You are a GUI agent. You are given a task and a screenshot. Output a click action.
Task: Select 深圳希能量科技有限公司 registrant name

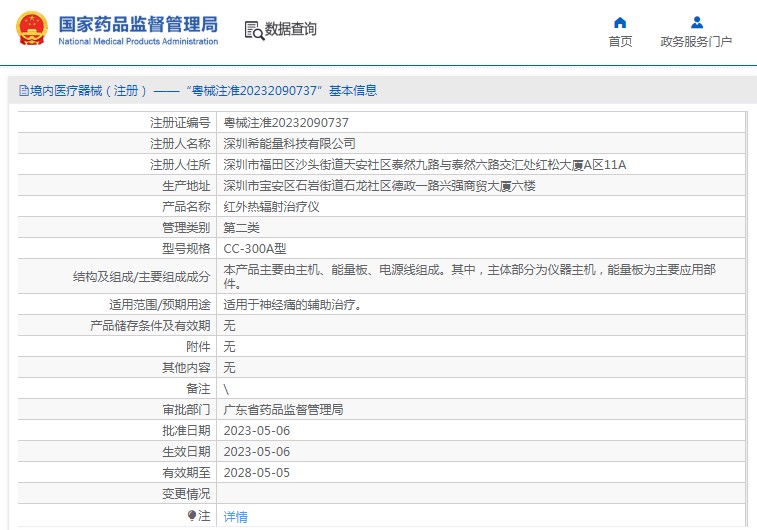pyautogui.click(x=289, y=143)
